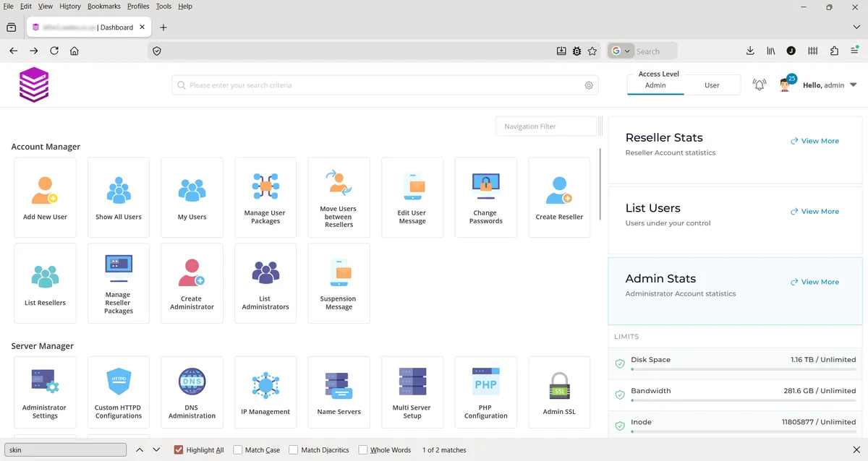Switch Access Level to User
Image resolution: width=868 pixels, height=461 pixels.
[712, 85]
